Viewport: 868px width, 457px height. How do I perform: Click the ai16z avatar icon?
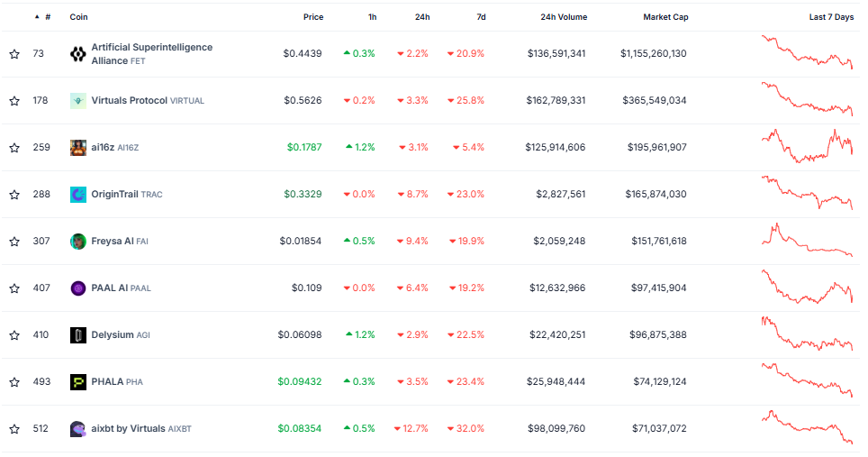pos(78,148)
